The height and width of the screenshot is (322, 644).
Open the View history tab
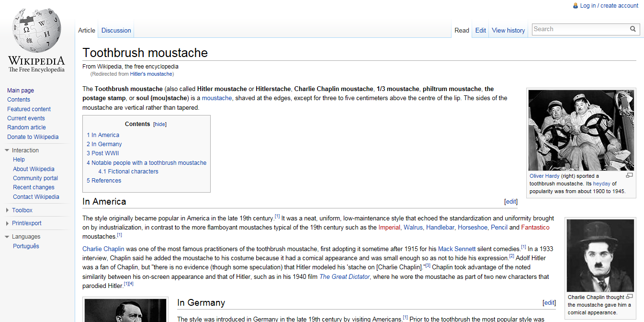point(508,30)
